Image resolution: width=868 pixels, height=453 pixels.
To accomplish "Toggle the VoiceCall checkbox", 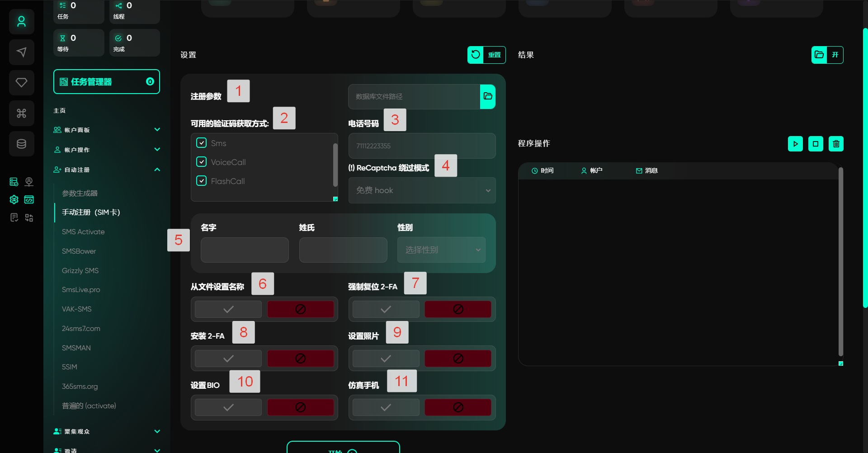I will pos(202,162).
